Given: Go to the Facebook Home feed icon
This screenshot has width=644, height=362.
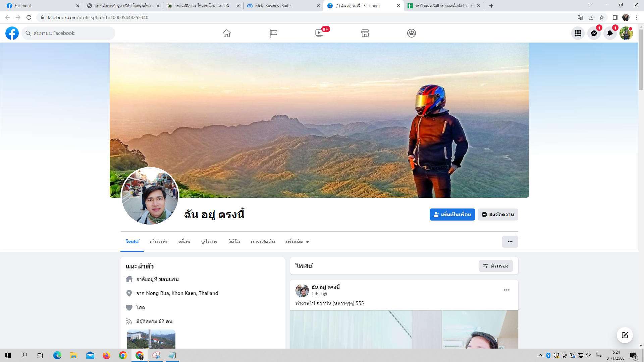Looking at the screenshot, I should pos(227,33).
